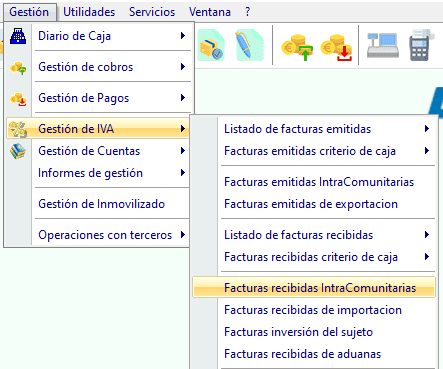Expand Gestión de cobros submenu arrow

183,67
